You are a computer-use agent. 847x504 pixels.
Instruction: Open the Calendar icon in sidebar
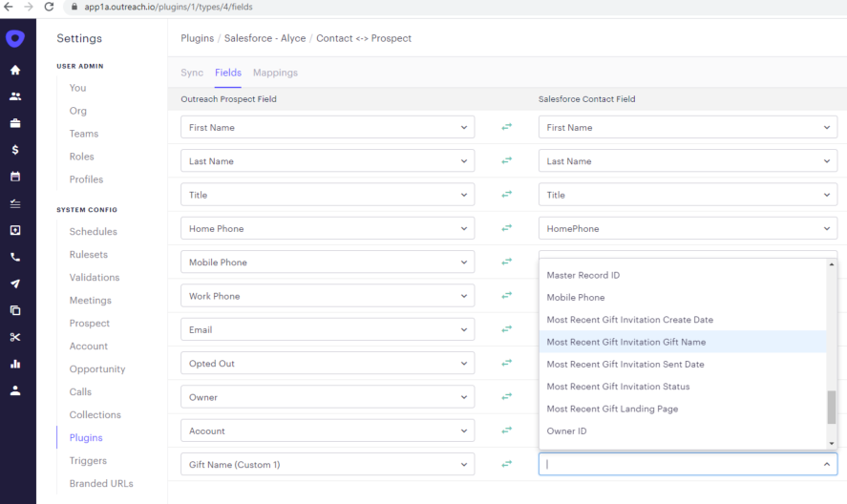[15, 176]
